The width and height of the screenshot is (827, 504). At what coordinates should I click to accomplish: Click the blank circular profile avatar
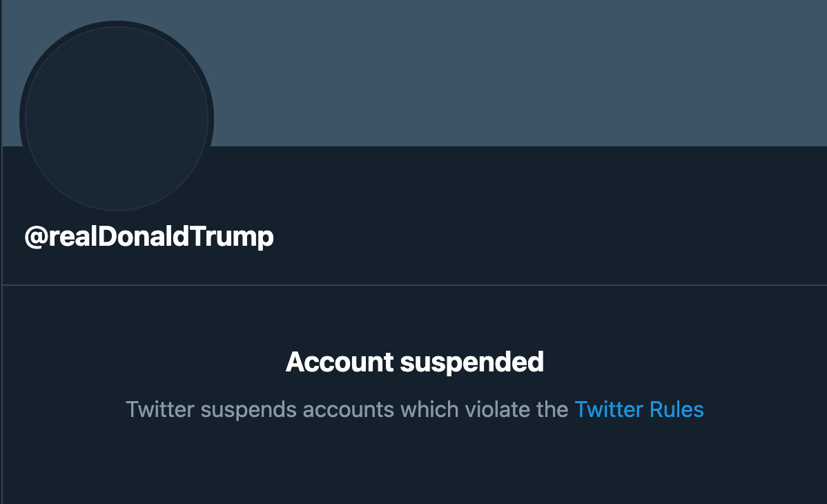pos(117,119)
